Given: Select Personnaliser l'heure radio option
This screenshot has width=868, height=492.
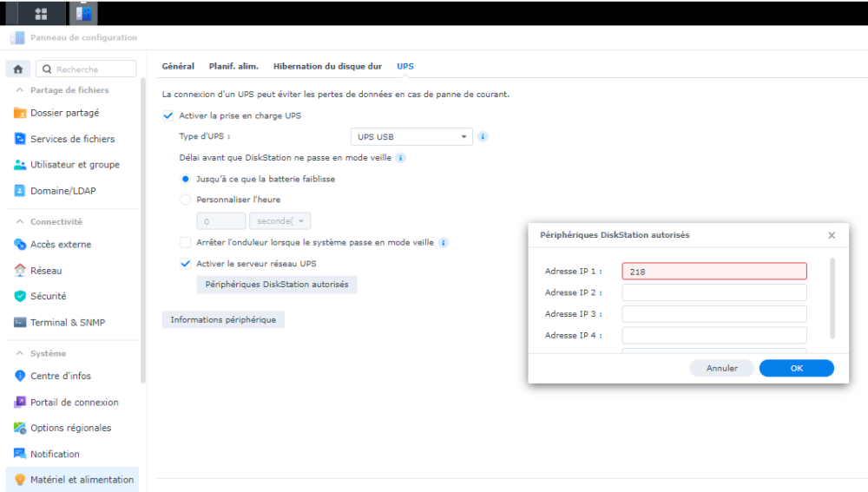Looking at the screenshot, I should coord(186,200).
